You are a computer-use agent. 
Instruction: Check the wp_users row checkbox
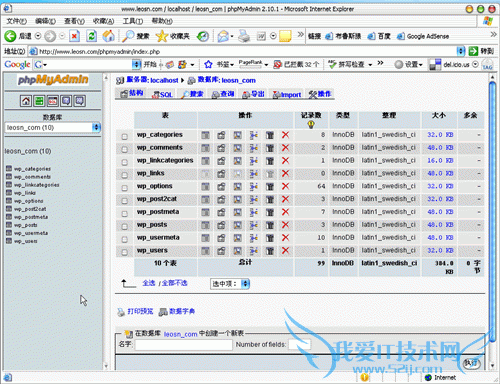pyautogui.click(x=124, y=252)
